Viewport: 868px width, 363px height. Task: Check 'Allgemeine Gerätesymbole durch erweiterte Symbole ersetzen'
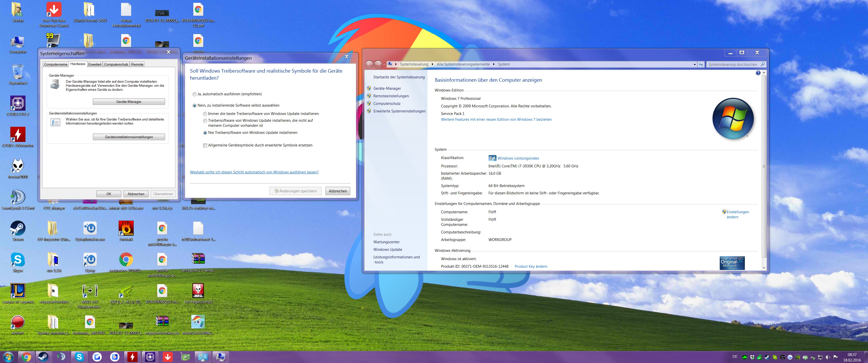[205, 145]
